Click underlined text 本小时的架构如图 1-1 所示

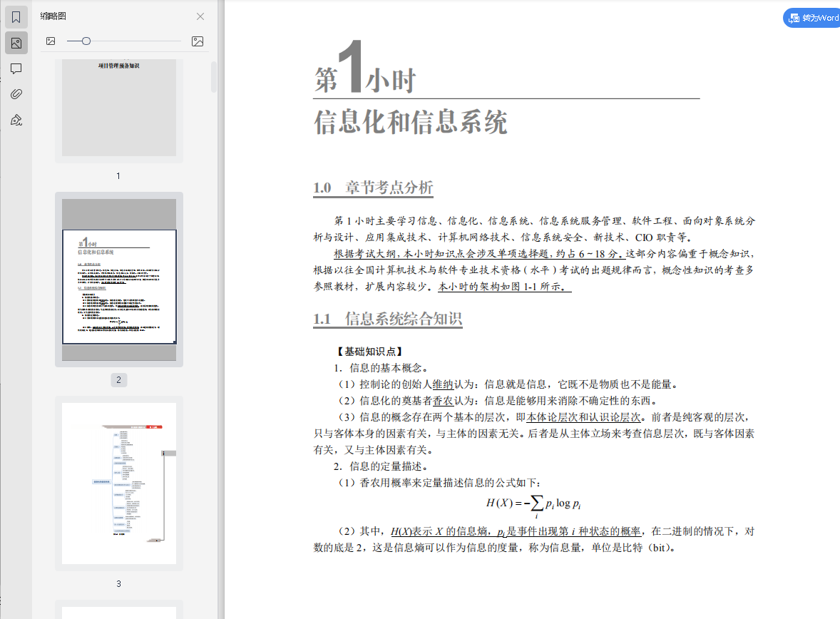(x=505, y=287)
